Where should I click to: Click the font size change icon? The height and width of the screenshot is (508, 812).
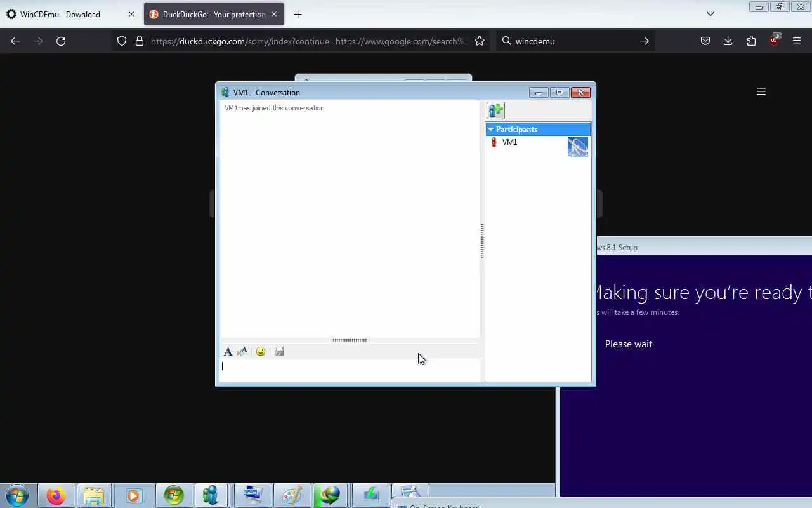click(x=242, y=351)
